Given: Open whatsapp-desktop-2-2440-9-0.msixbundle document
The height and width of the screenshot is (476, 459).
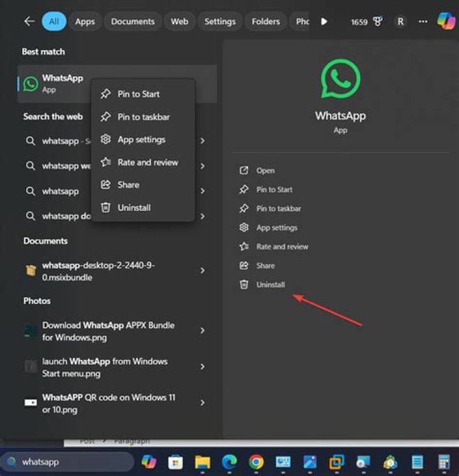Looking at the screenshot, I should click(98, 271).
